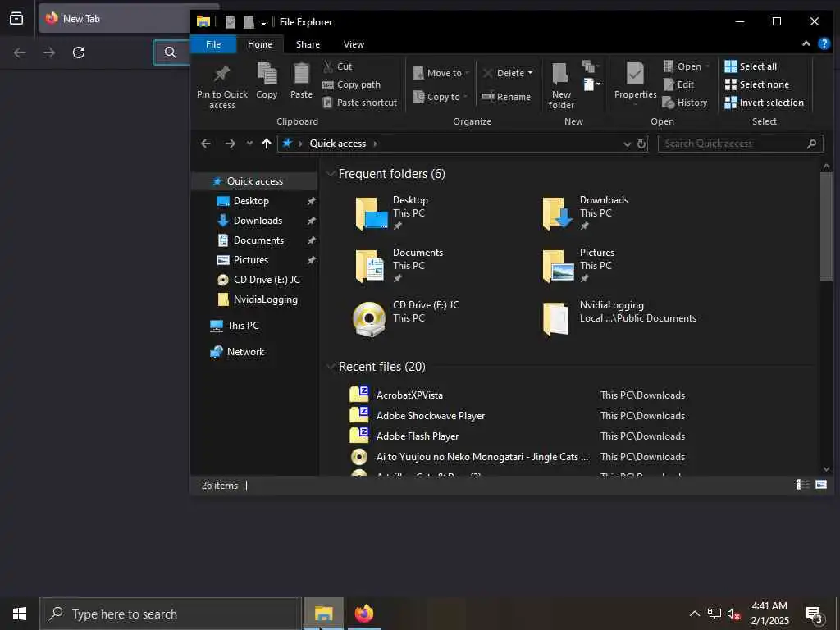The height and width of the screenshot is (630, 840).
Task: Click the Properties icon
Action: click(x=636, y=73)
